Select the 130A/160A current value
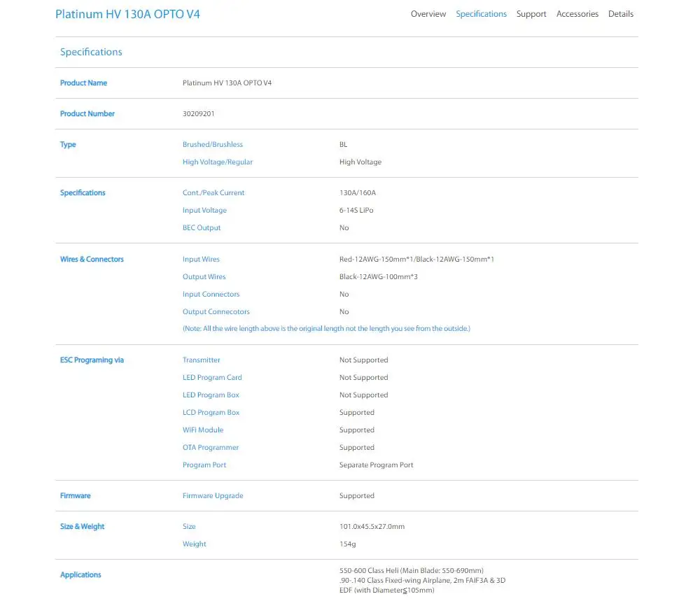The width and height of the screenshot is (700, 601). pyautogui.click(x=358, y=192)
